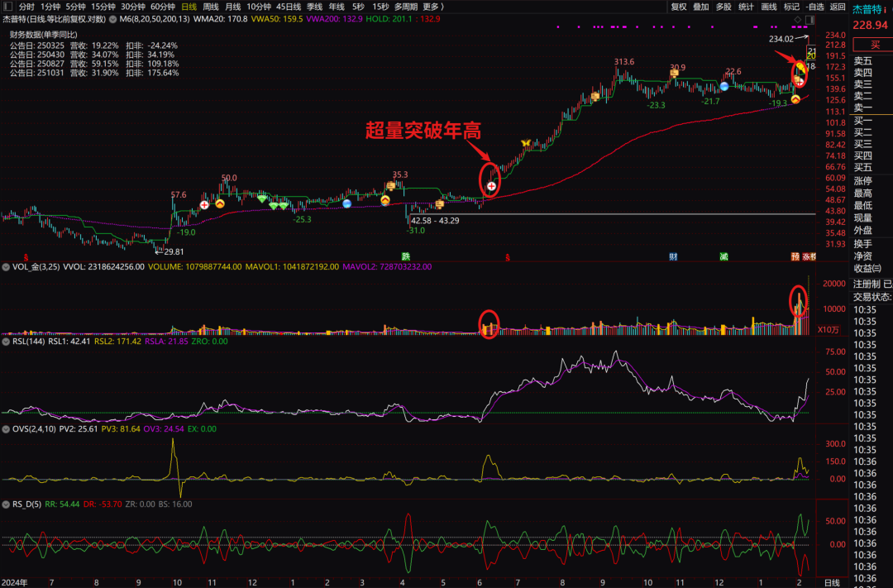
Task: Click the 买一 order book row
Action: [863, 121]
